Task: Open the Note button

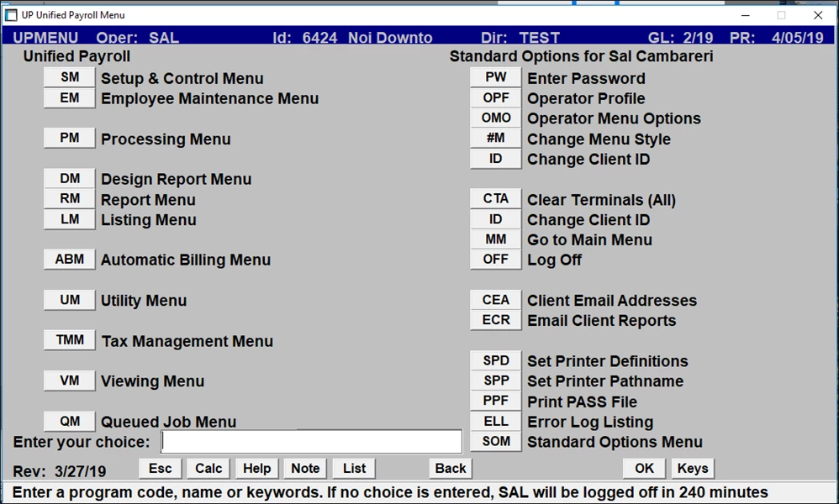Action: pos(305,469)
